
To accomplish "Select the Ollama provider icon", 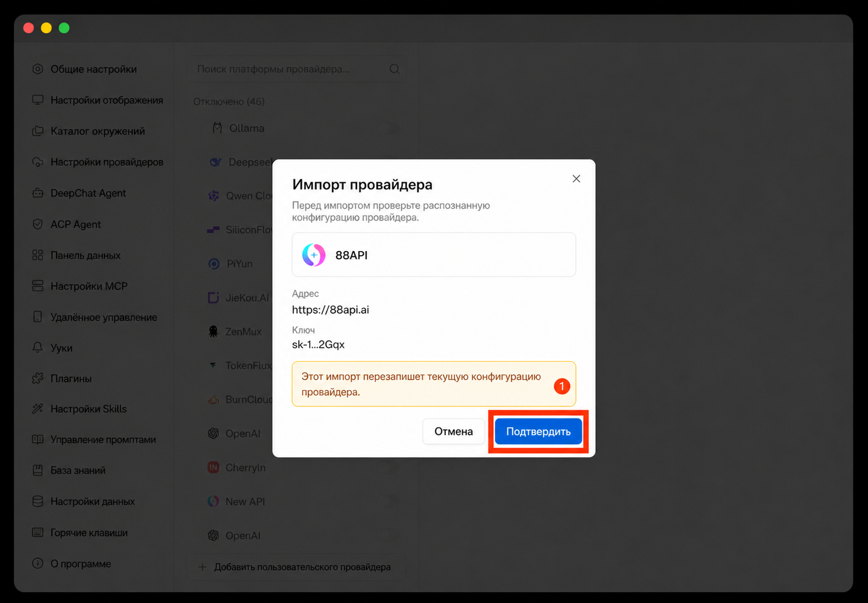I will coord(217,128).
